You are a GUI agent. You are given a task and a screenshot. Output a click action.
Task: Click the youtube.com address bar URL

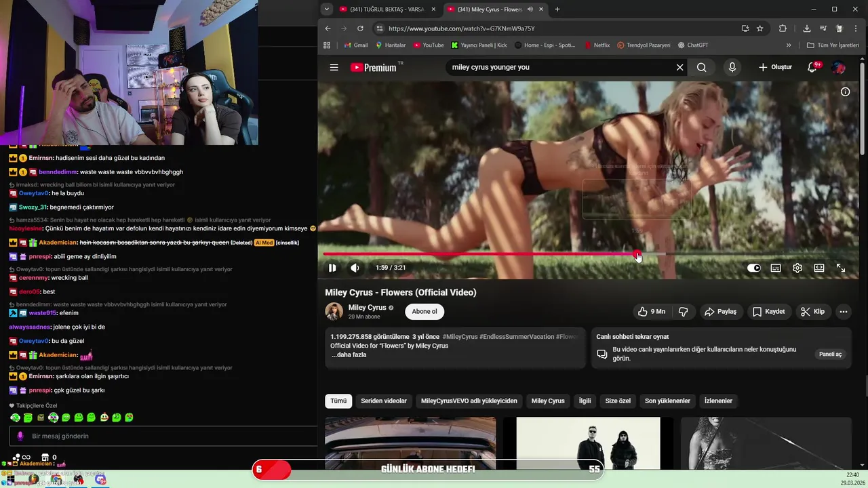click(x=462, y=28)
